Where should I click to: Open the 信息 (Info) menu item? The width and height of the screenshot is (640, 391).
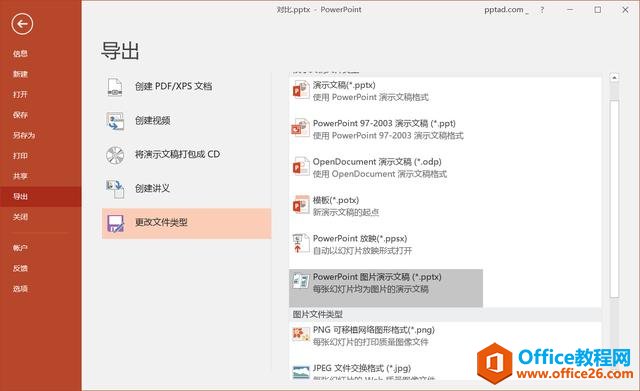pos(20,53)
